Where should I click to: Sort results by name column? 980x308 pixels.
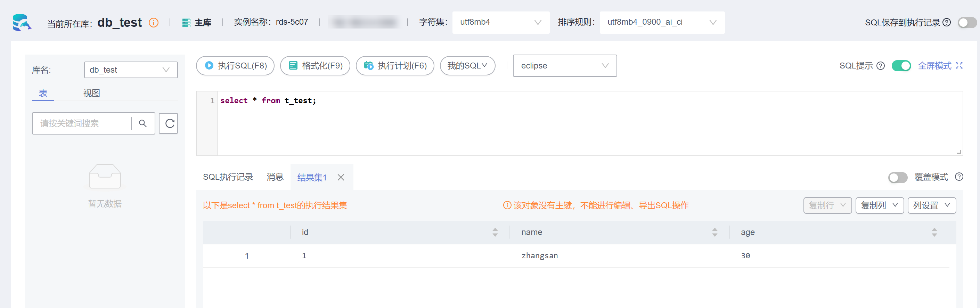[x=714, y=232]
